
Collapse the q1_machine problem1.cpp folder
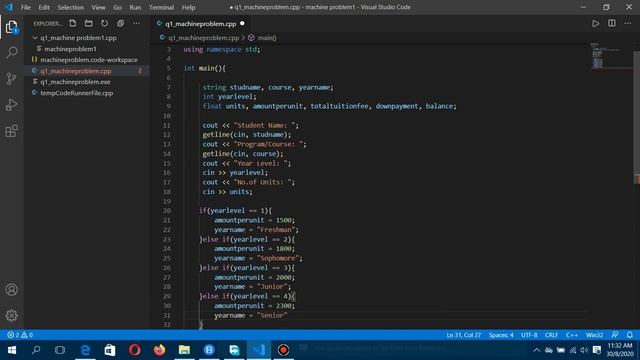86,38
